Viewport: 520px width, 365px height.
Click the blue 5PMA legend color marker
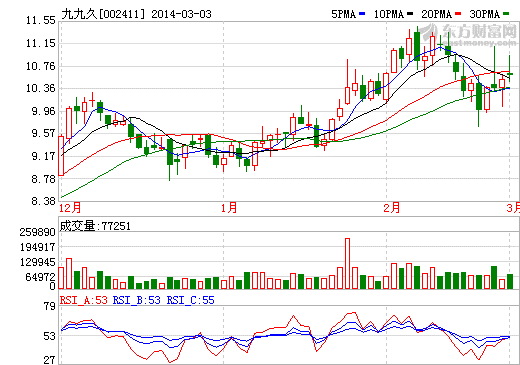[x=362, y=14]
